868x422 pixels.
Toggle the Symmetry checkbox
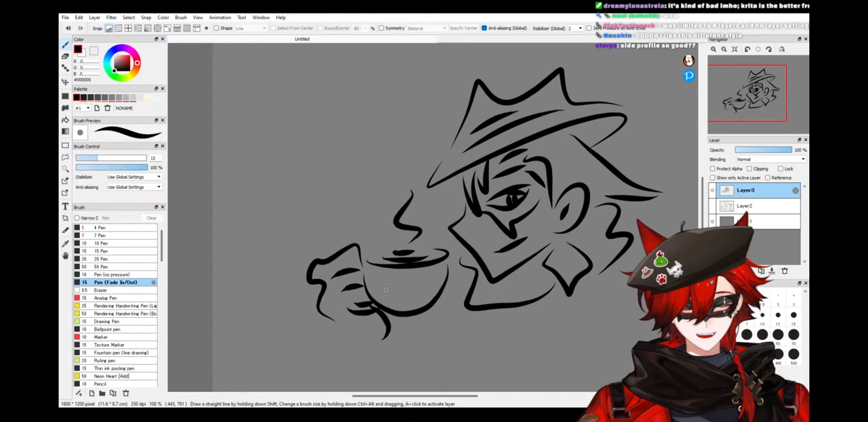pyautogui.click(x=382, y=28)
